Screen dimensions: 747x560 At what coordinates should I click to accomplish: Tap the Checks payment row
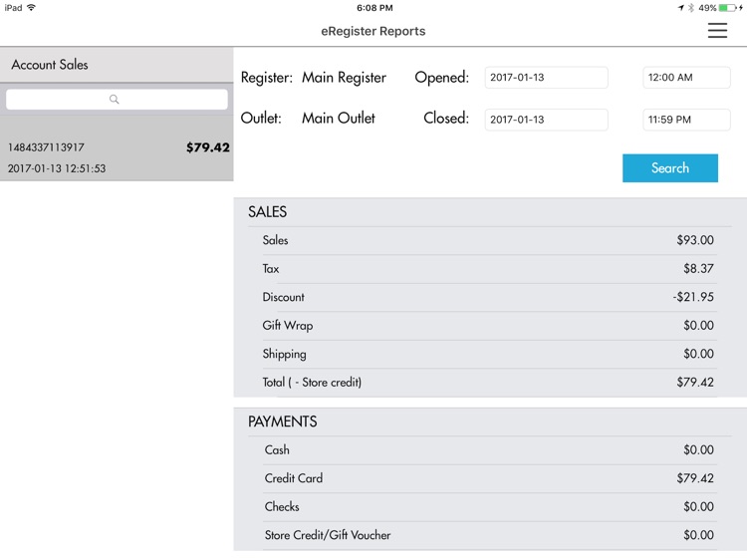(x=488, y=506)
